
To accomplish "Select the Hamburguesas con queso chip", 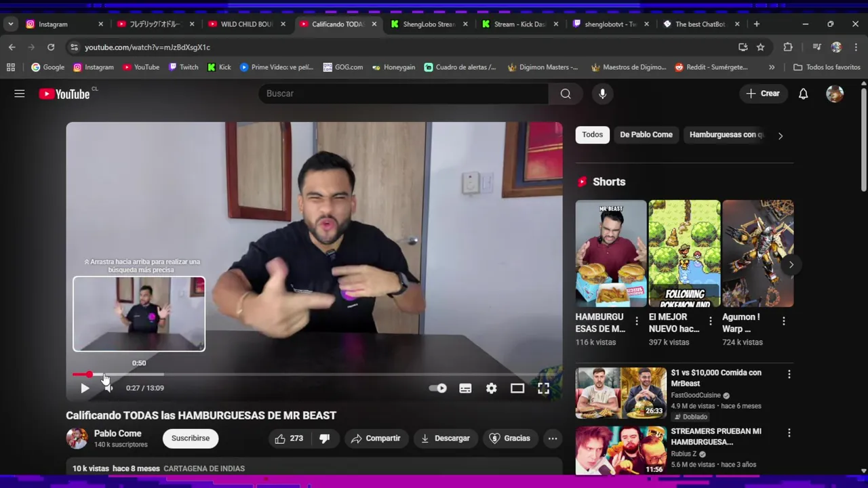I will (726, 135).
